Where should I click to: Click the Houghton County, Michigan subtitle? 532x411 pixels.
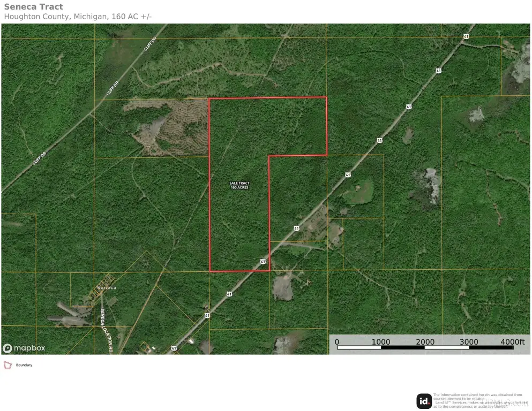tap(78, 17)
